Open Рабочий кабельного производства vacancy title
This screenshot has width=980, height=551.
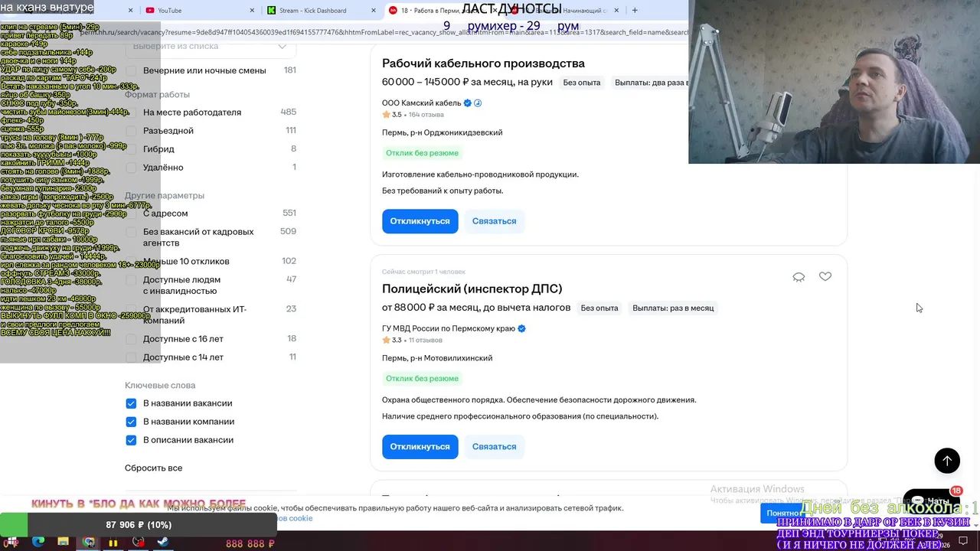point(483,64)
